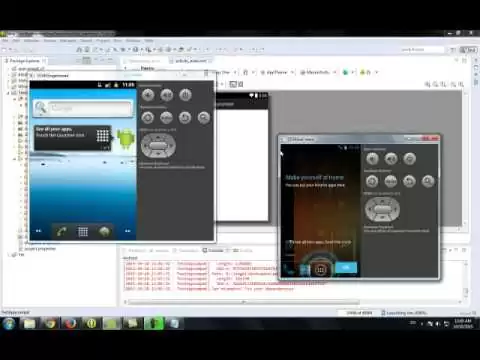The width and height of the screenshot is (480, 360).
Task: Click the volume icon in system tray
Action: click(438, 324)
